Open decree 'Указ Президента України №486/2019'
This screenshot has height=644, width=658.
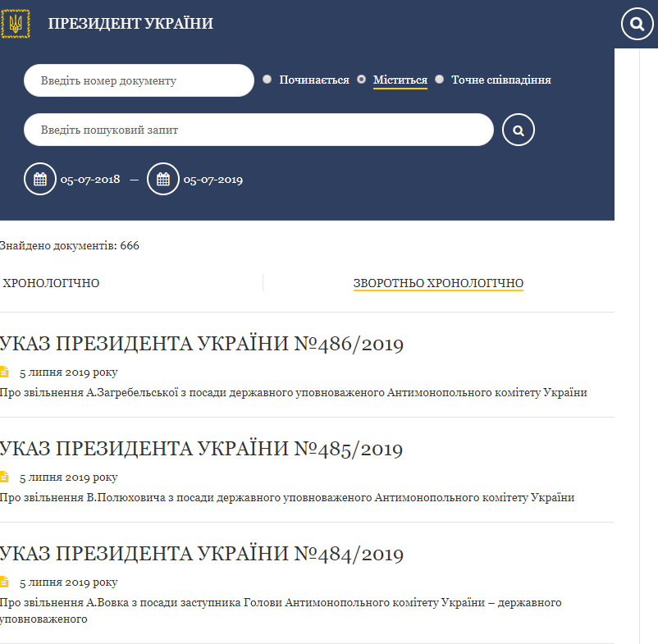(202, 344)
